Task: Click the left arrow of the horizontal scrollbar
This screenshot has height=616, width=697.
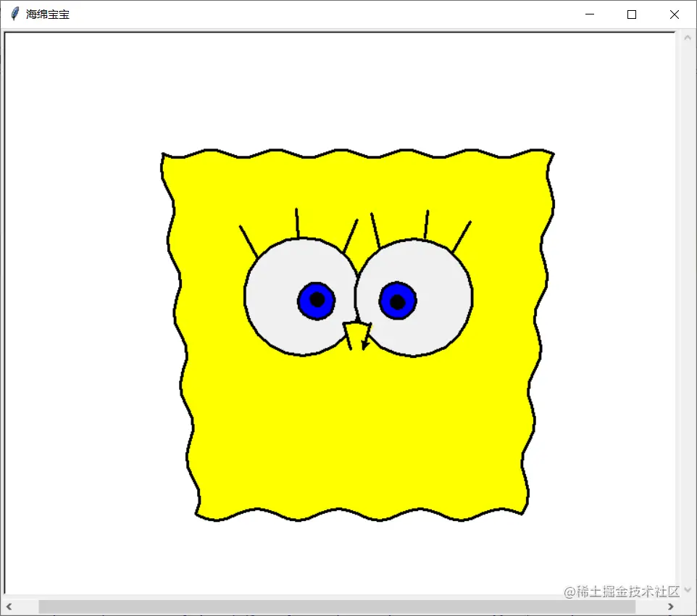Action: click(x=9, y=607)
